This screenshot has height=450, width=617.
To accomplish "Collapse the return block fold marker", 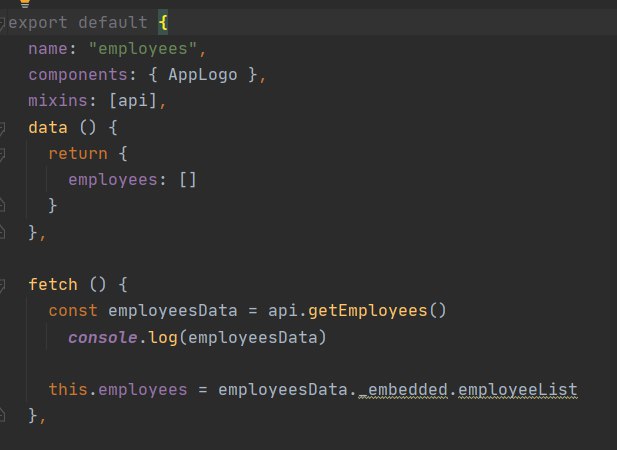I will [2, 155].
